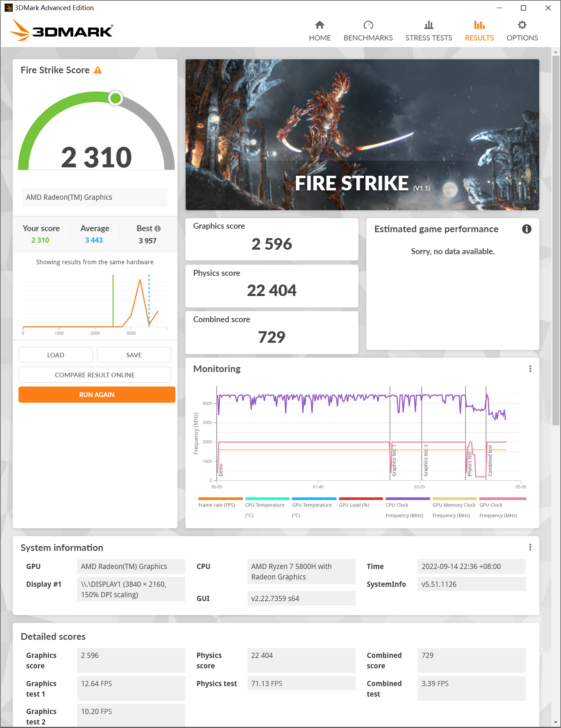Viewport: 561px width, 728px height.
Task: Click the orange RUN AGAIN button
Action: (x=97, y=395)
